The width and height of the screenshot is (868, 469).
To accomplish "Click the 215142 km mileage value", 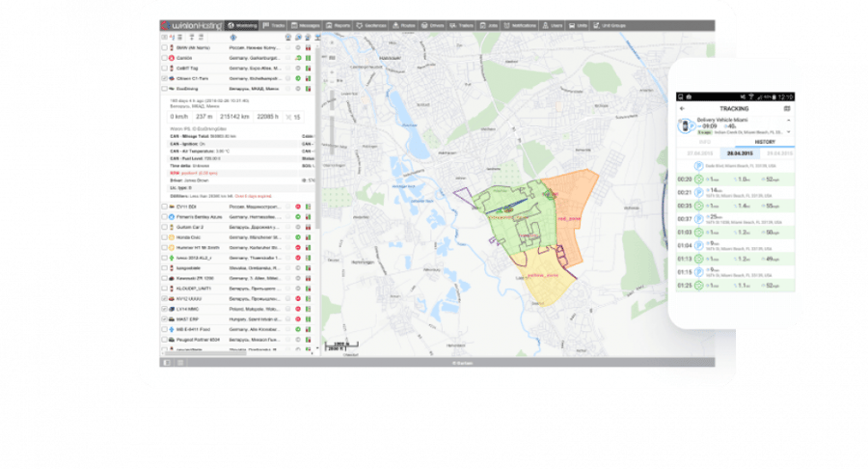I will point(234,117).
